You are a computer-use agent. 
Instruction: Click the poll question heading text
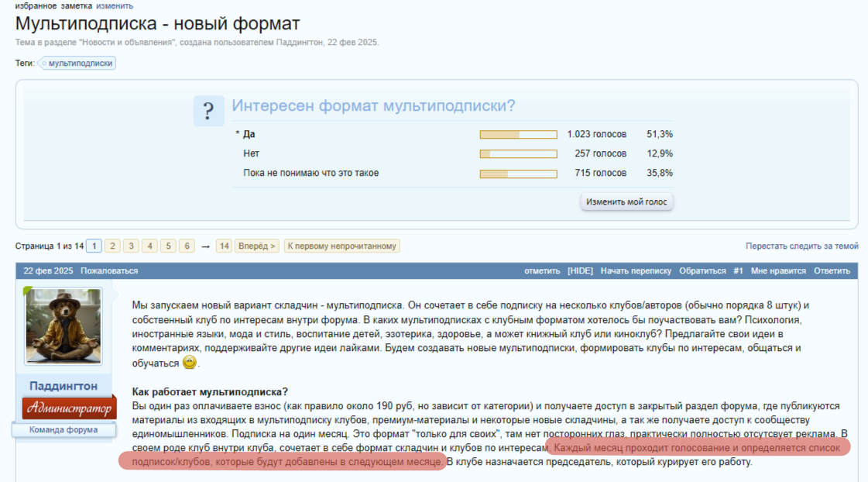(x=373, y=105)
